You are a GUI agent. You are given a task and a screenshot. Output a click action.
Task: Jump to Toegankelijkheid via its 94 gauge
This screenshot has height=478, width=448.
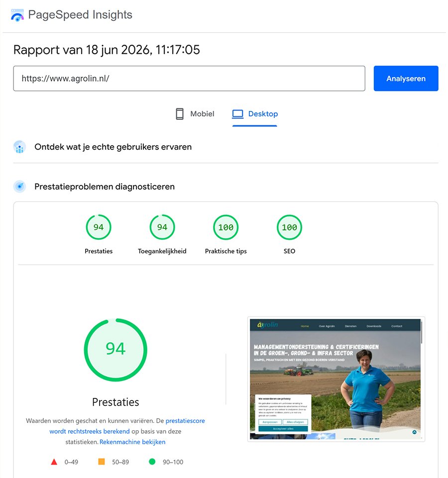pyautogui.click(x=162, y=227)
